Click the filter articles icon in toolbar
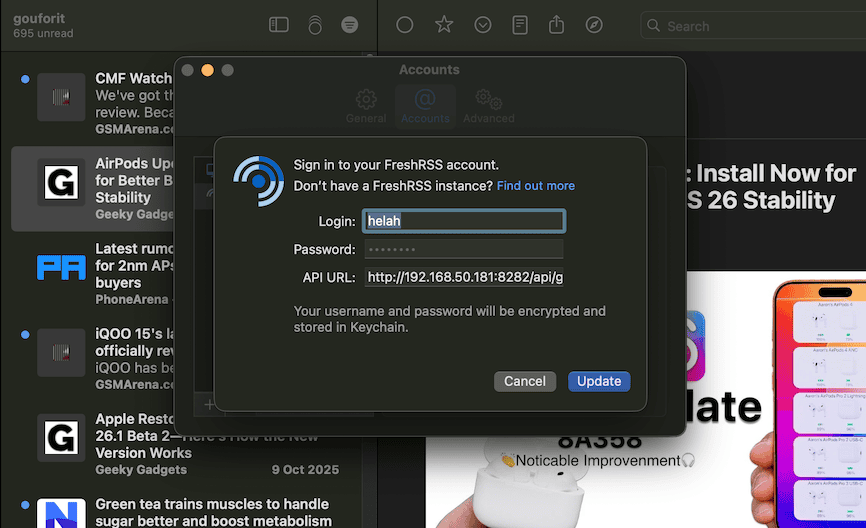 pos(349,25)
